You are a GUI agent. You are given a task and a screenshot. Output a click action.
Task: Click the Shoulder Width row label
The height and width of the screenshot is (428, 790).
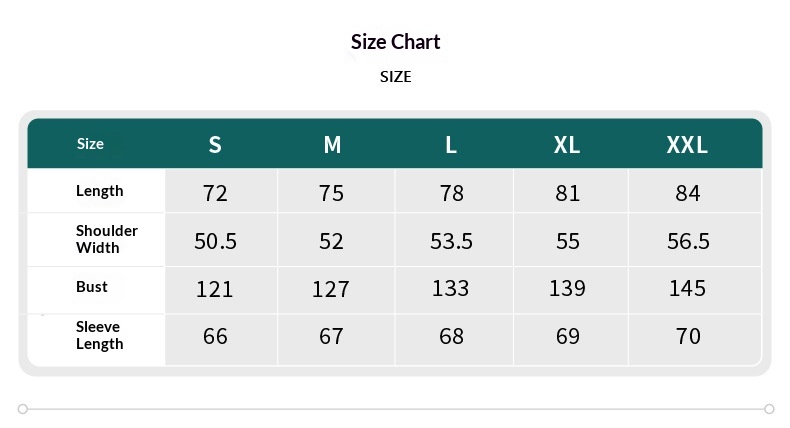pos(106,239)
